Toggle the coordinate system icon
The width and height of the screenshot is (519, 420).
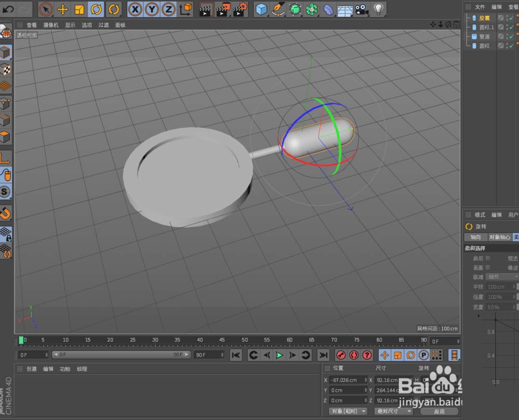click(x=186, y=9)
